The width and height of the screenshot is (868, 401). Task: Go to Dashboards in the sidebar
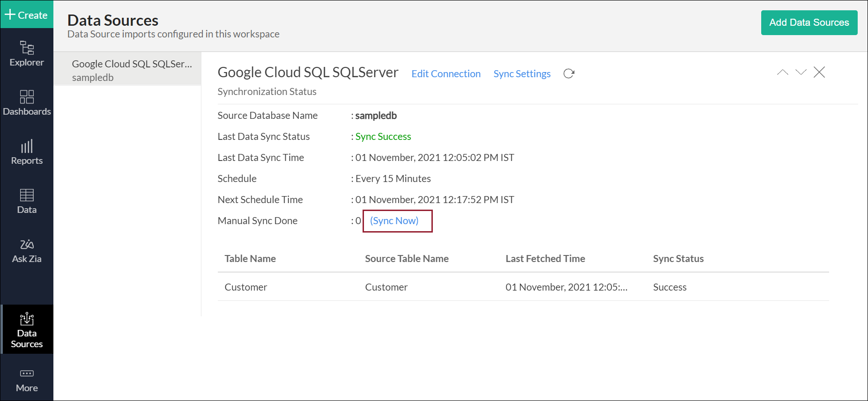[27, 102]
